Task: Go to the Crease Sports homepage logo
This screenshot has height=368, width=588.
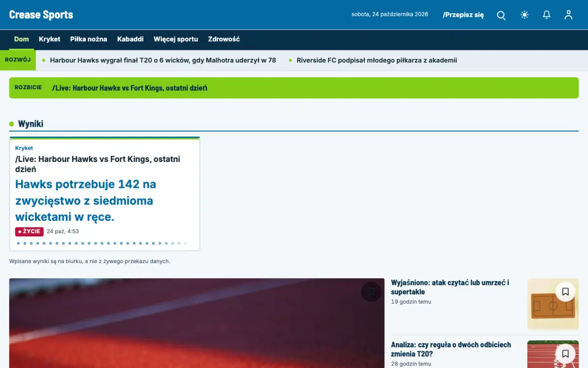Action: tap(41, 15)
